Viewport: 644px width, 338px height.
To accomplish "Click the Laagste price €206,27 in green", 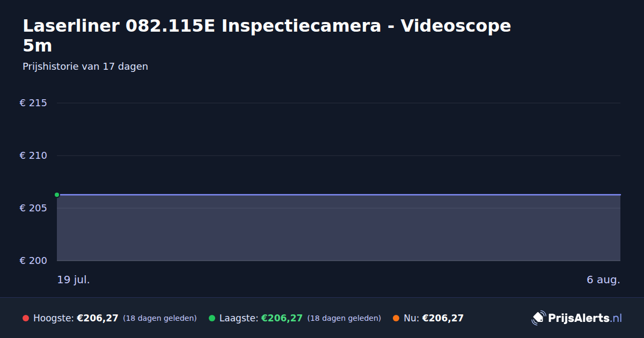I will click(282, 318).
